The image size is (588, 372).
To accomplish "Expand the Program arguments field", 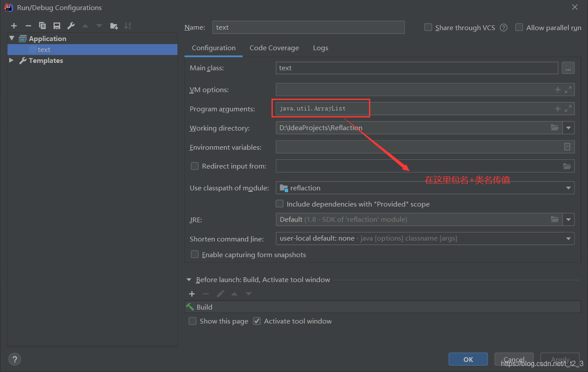I will (x=568, y=109).
